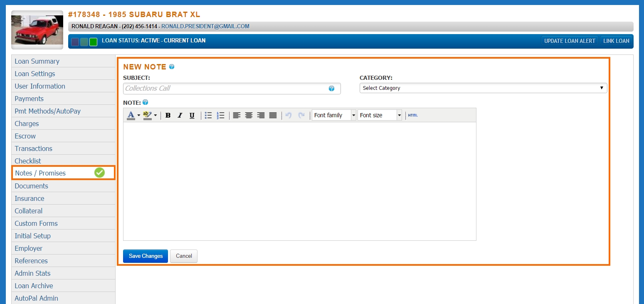Click the redo arrow icon
Viewport: 644px width, 304px height.
tap(302, 115)
